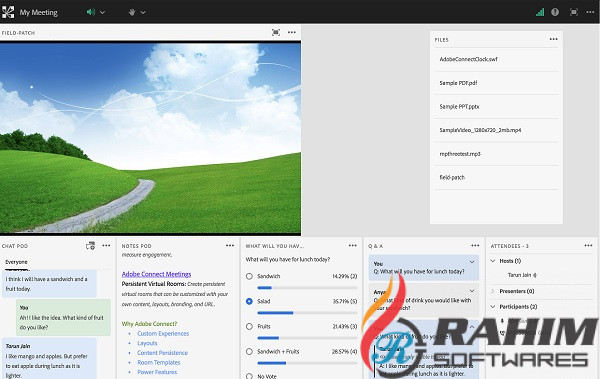The image size is (600, 379).
Task: Open the Adobe Connect Meetings link
Action: 156,274
